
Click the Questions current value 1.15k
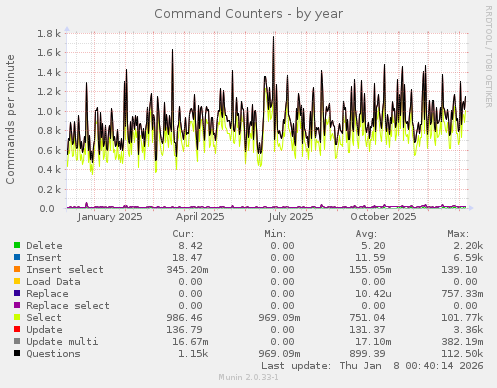(193, 354)
